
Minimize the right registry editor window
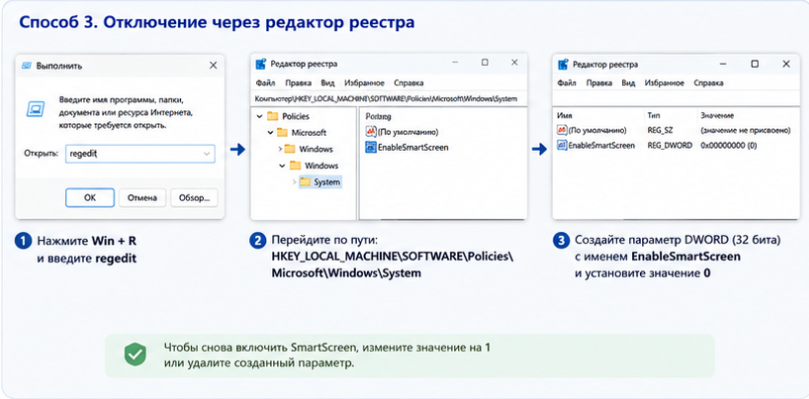point(724,64)
